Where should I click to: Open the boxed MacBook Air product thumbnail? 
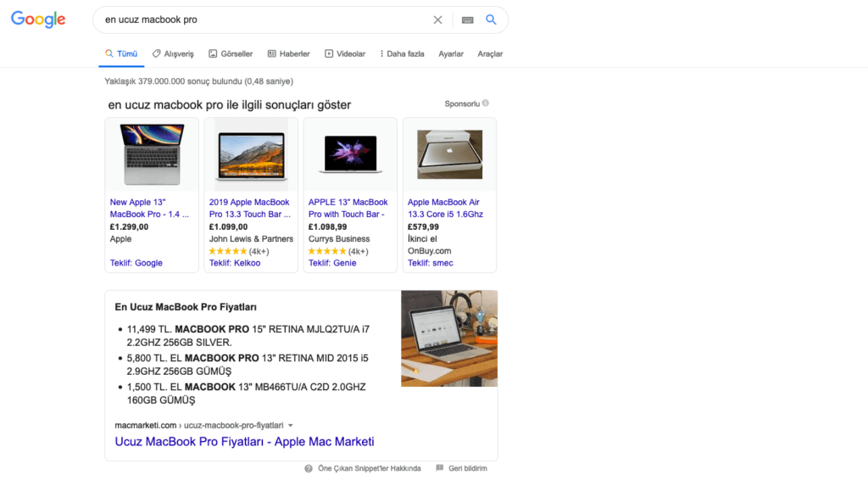click(x=449, y=154)
